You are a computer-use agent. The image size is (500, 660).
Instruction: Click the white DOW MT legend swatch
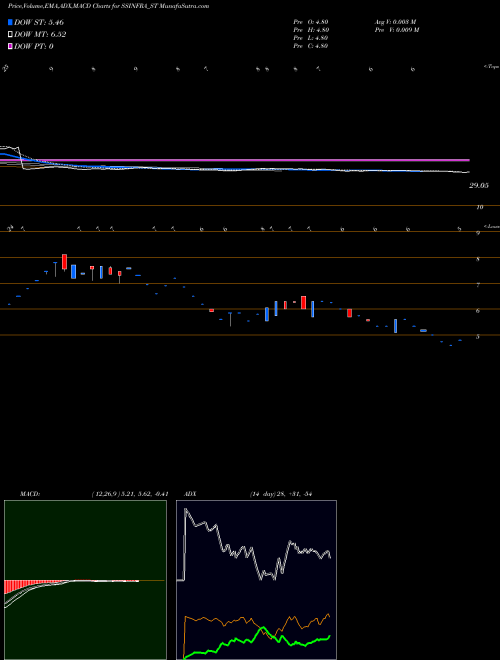pos(10,34)
